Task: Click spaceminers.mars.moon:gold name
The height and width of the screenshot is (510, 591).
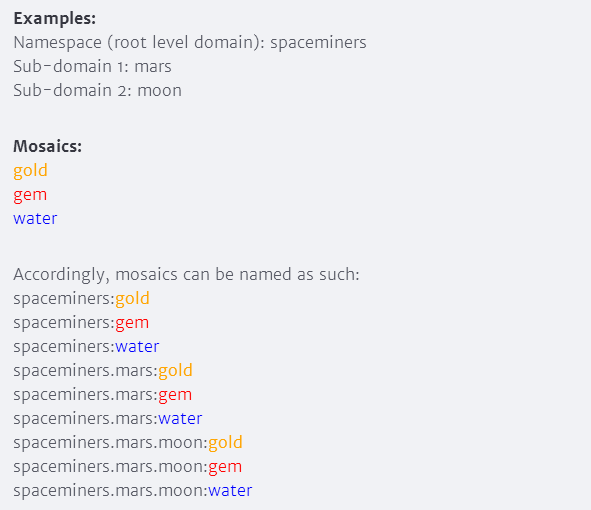Action: click(128, 443)
